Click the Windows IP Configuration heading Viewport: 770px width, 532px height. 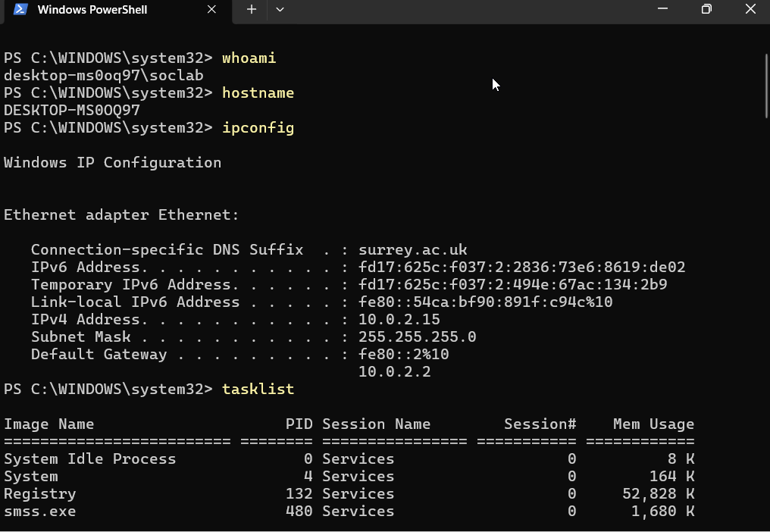(x=112, y=163)
